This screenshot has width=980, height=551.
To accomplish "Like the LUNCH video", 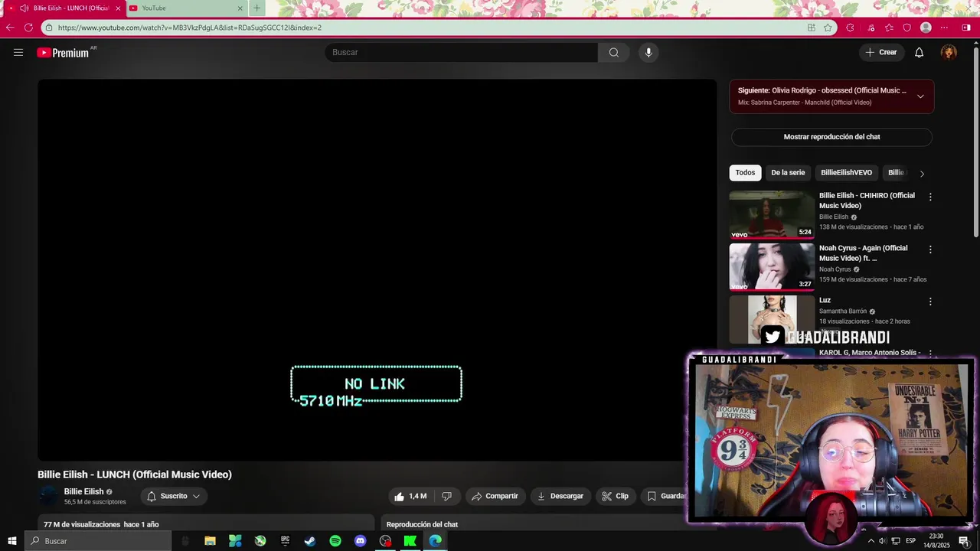I will 410,496.
